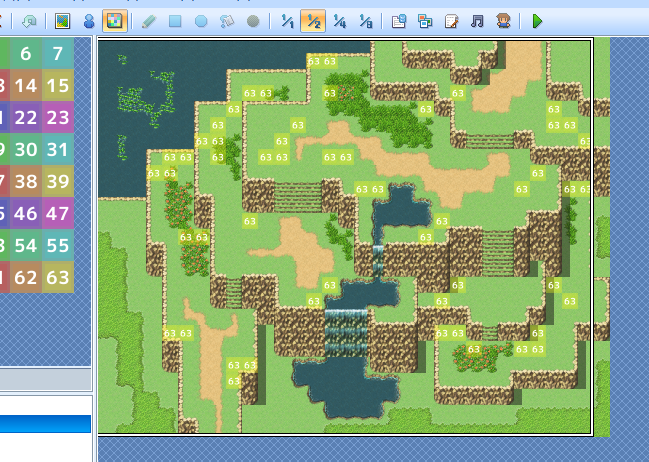The width and height of the screenshot is (649, 462).
Task: Choose region 22 in palette
Action: 26,118
